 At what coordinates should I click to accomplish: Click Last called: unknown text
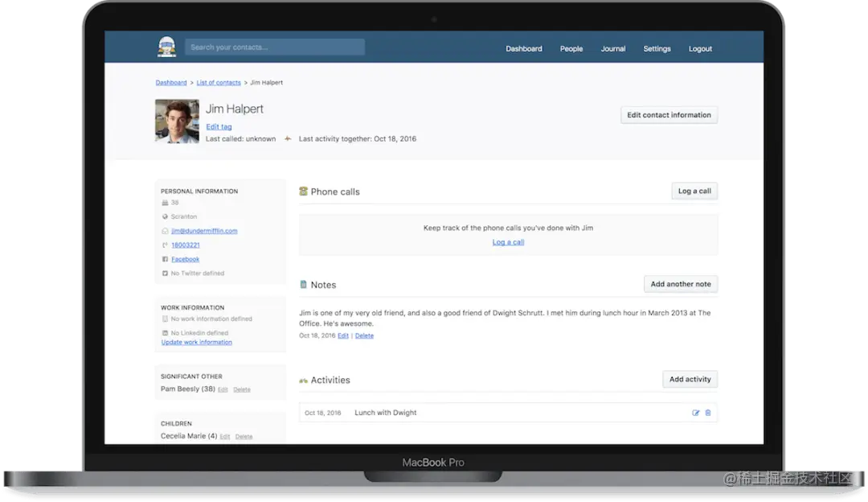(241, 139)
